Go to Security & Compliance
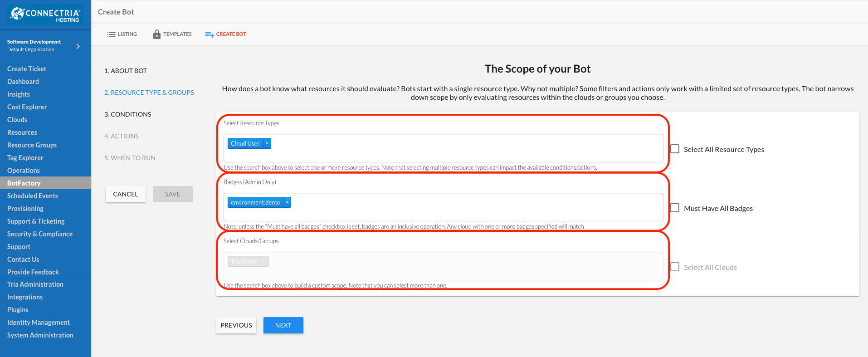 coord(40,234)
